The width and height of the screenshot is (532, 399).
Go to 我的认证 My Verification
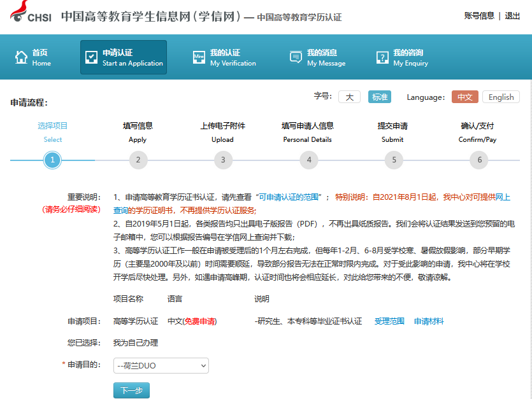point(224,57)
